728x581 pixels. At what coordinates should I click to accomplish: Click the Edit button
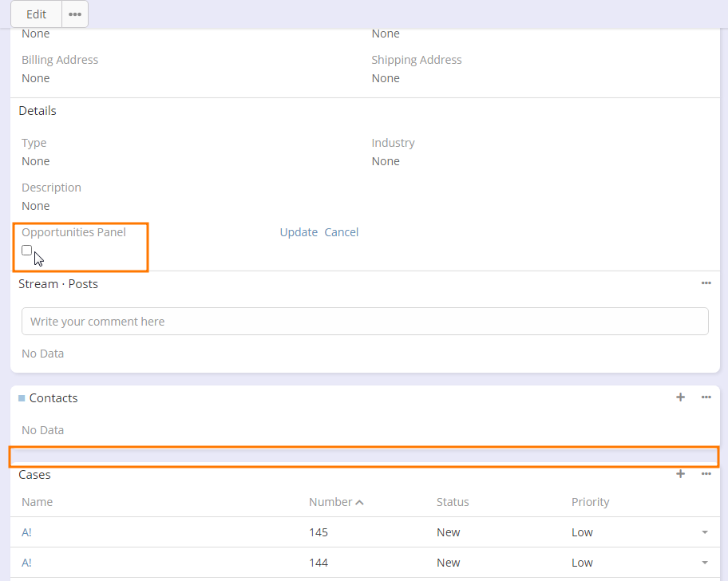(36, 14)
